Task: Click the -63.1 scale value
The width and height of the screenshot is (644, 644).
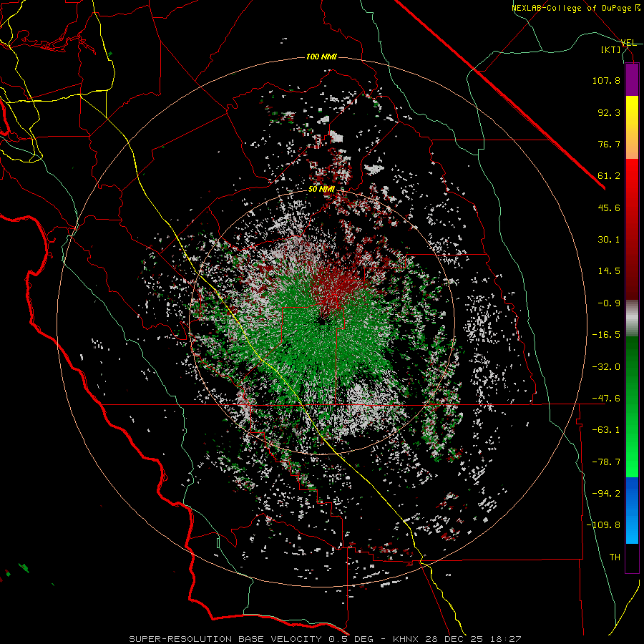Action: tap(606, 430)
